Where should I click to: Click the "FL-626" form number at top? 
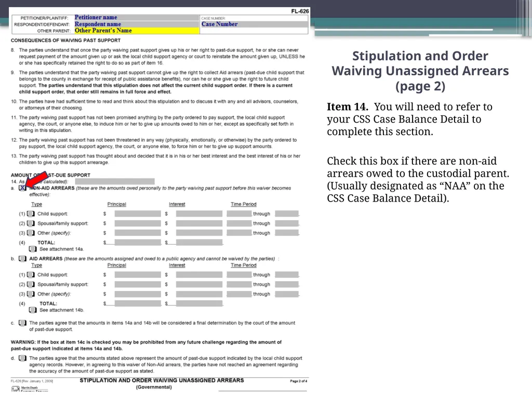click(x=300, y=11)
